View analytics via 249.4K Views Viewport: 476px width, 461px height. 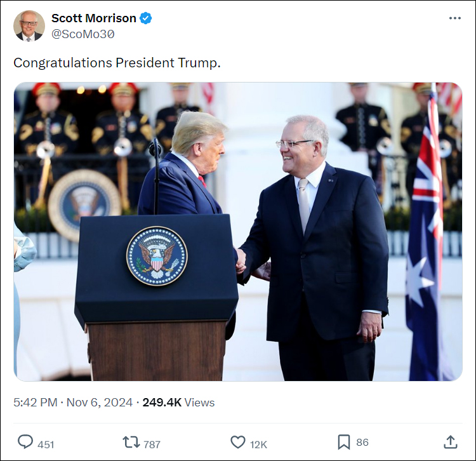178,403
